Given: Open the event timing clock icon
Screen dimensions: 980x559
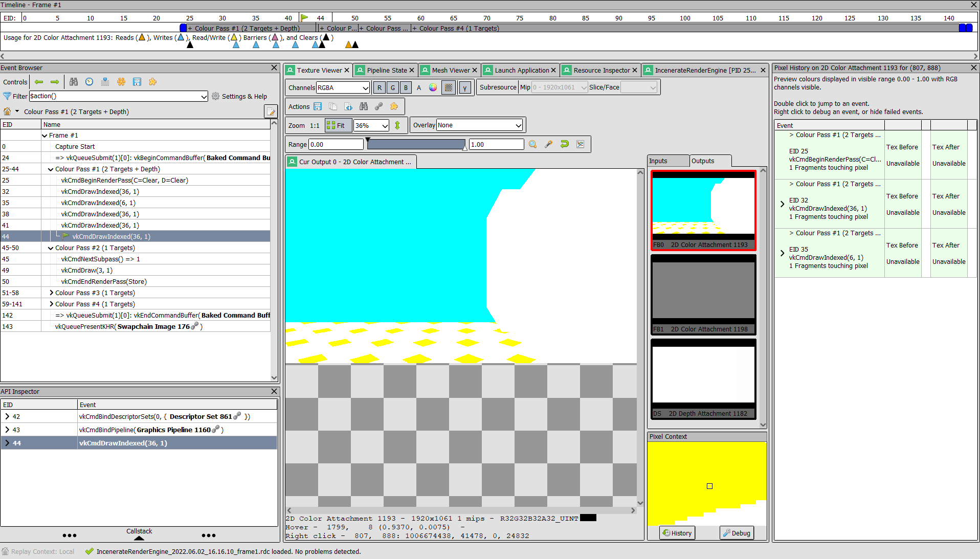Looking at the screenshot, I should coord(89,82).
